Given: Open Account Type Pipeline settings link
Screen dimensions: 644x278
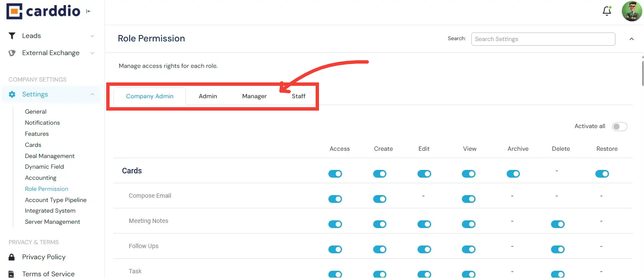Looking at the screenshot, I should point(56,200).
